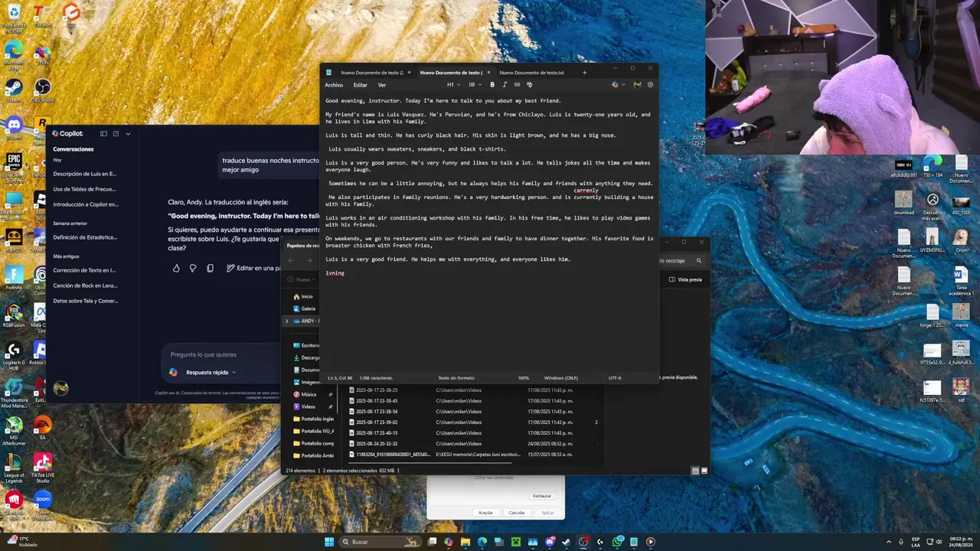Toggle Copilot sidebar panel icon
980x551 pixels.
click(x=103, y=134)
